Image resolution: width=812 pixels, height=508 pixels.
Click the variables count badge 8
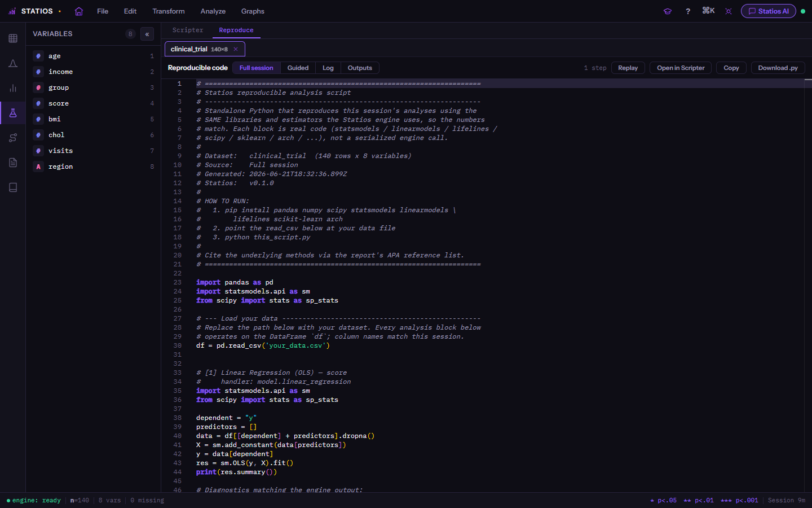(x=130, y=34)
